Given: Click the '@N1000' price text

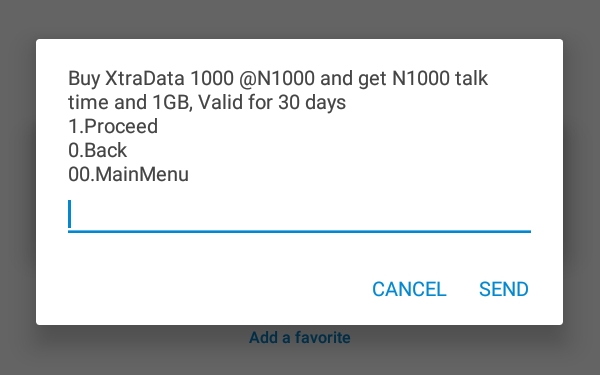Looking at the screenshot, I should 277,78.
